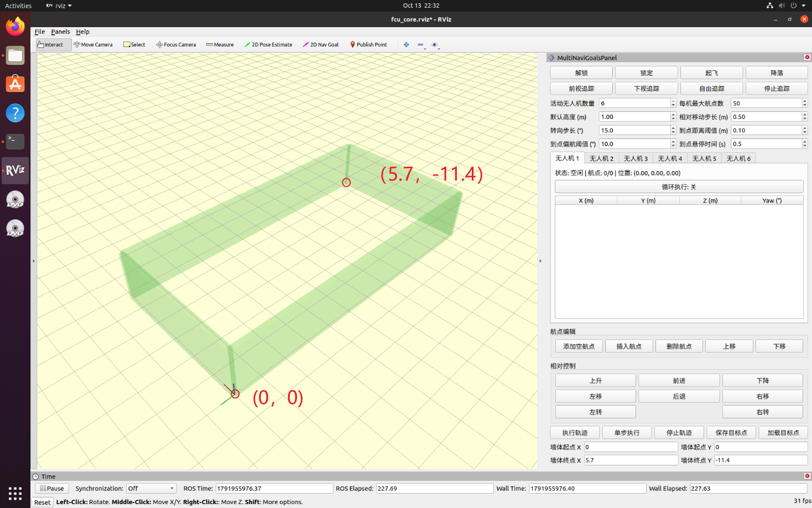The image size is (812, 508).
Task: Open the rviz app menu in top bar
Action: 59,6
